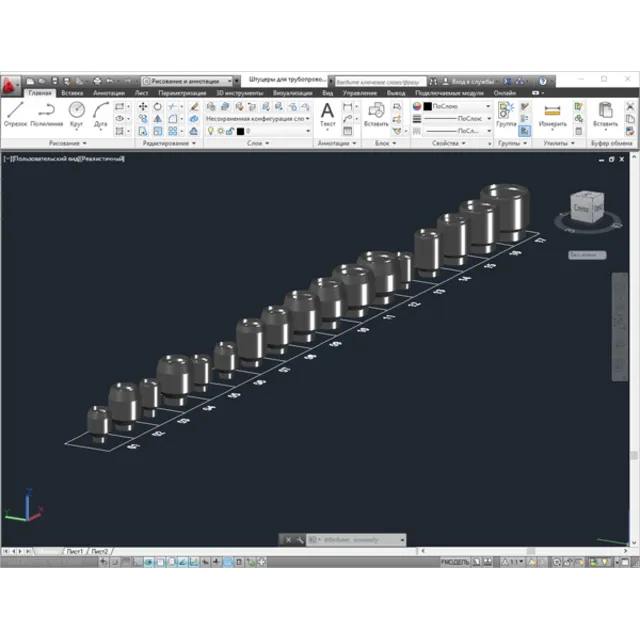Open the workspace dropdown Рисование и аннотации

187,81
